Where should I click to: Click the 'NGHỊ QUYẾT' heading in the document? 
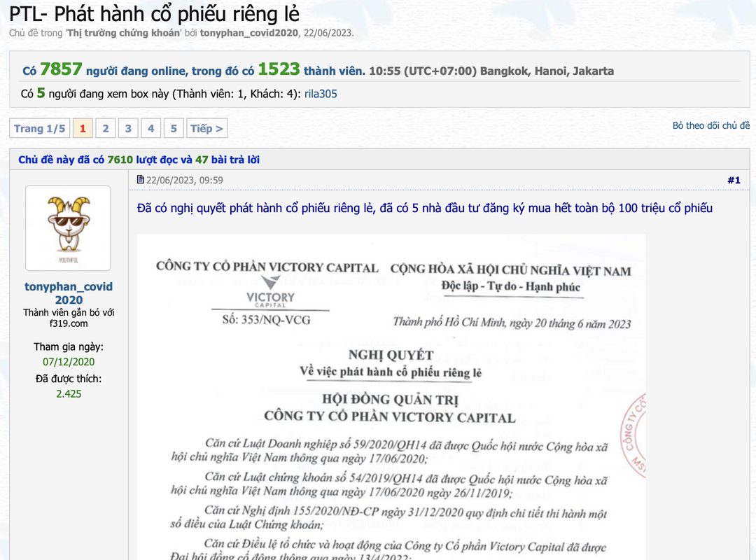coord(391,355)
